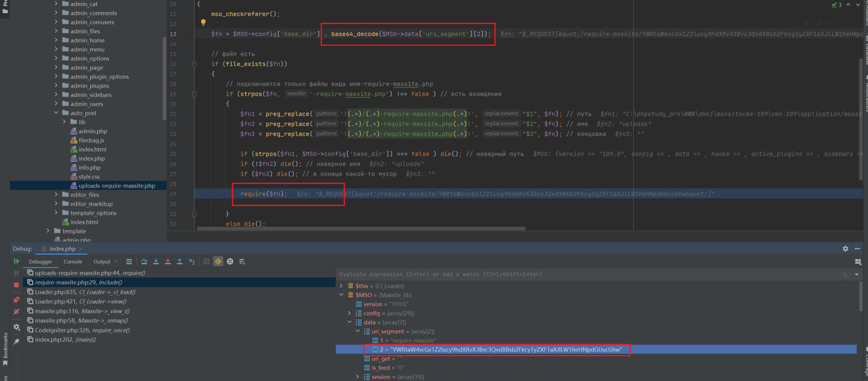868x381 pixels.
Task: Click the Resume Program button
Action: 16,261
